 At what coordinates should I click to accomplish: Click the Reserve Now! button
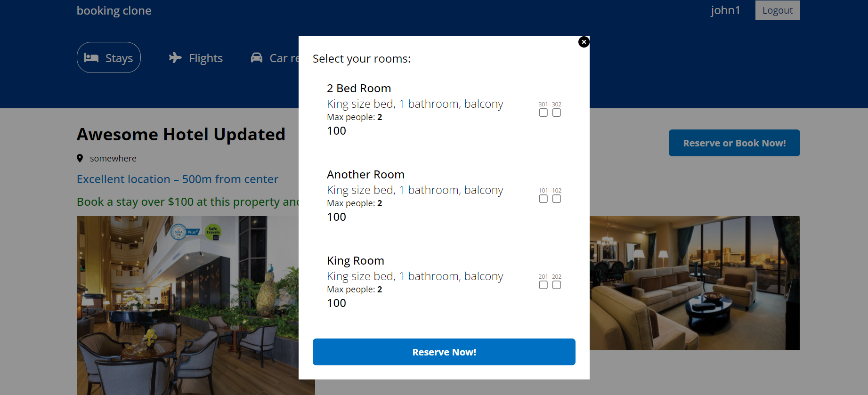click(x=444, y=352)
